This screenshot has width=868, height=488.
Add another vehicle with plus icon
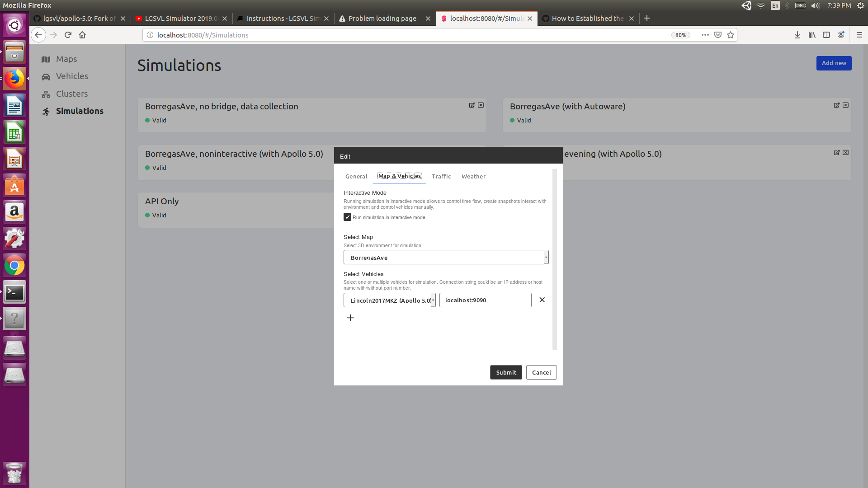tap(350, 318)
